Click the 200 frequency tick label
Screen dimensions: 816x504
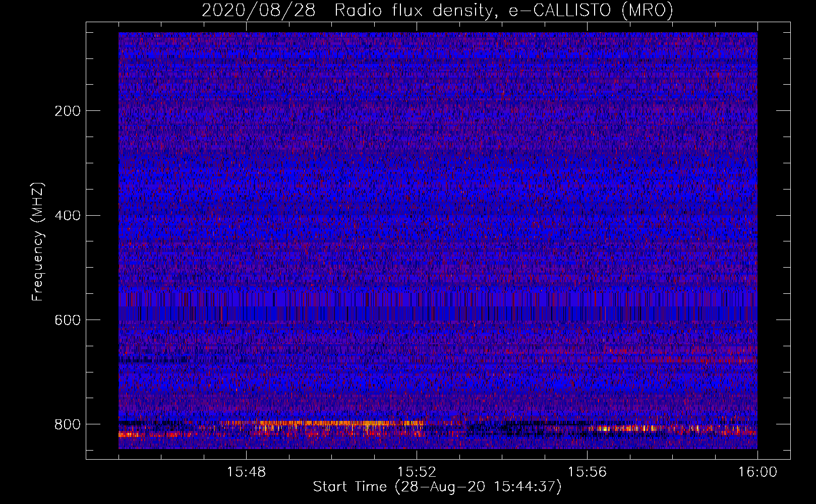point(68,111)
